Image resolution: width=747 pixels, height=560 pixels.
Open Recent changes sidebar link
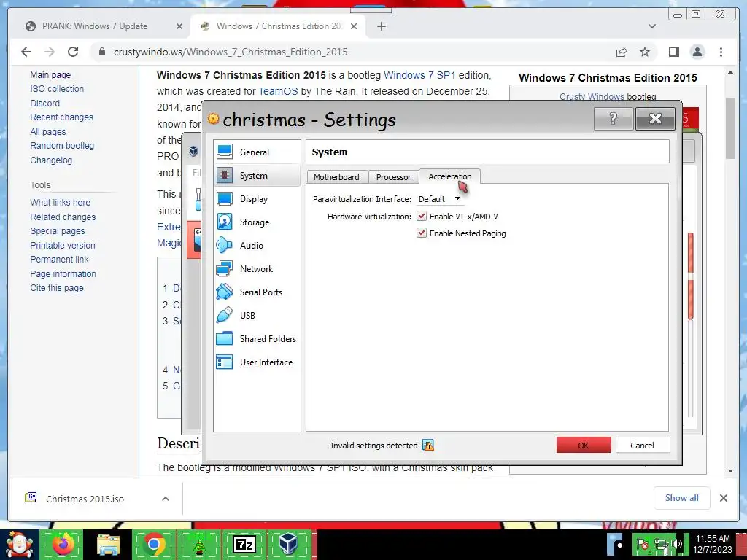pos(61,117)
